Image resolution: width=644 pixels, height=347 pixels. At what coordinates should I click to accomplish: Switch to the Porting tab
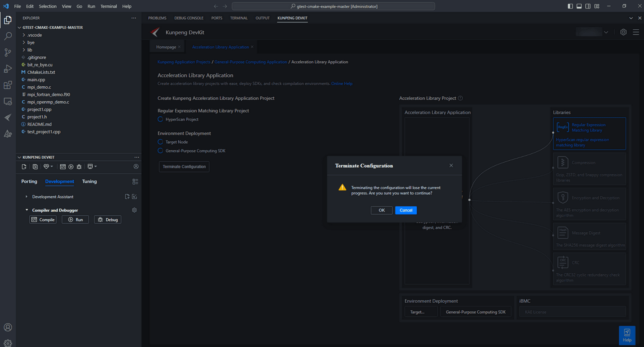[x=29, y=182]
